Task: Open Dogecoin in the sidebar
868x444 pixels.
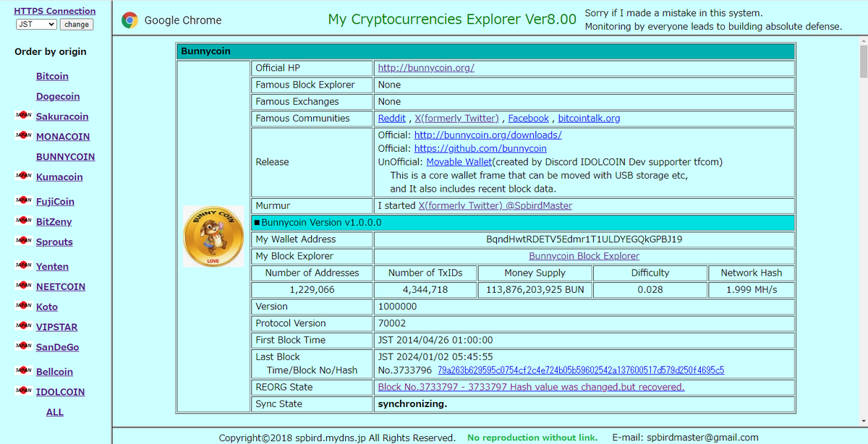Action: [58, 96]
